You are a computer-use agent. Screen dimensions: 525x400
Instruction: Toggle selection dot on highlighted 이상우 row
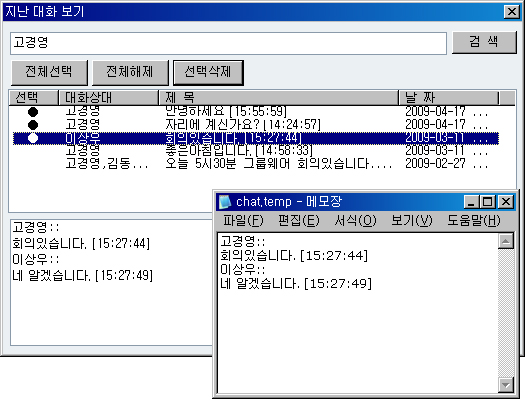33,138
